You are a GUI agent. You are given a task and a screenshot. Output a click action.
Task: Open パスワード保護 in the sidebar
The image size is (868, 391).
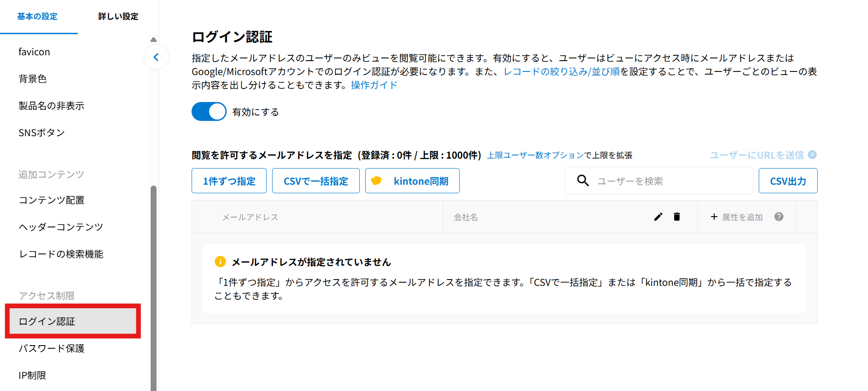(51, 348)
